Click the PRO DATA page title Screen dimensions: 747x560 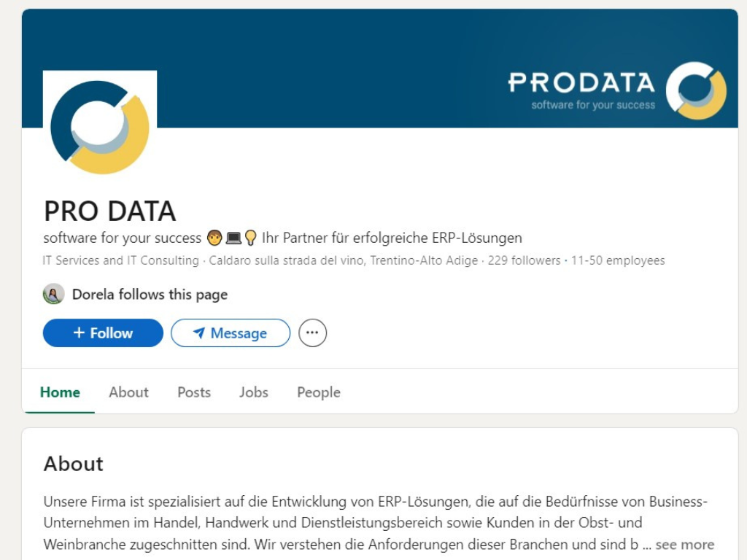pos(110,211)
